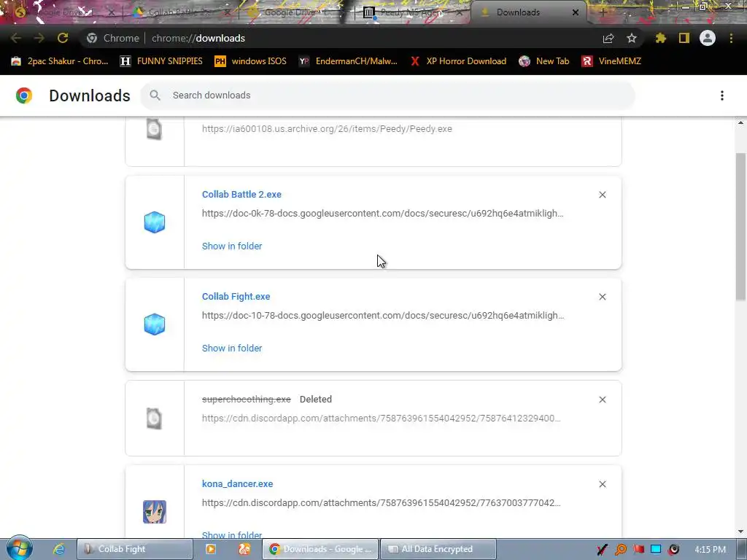Open EndermanCH/Malw... bookmark
The width and height of the screenshot is (747, 560).
[x=348, y=61]
